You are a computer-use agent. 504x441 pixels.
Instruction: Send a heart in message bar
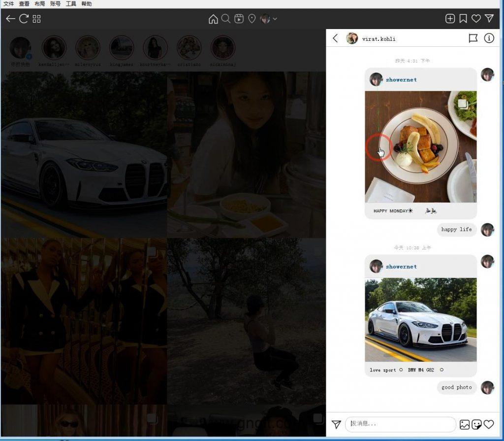pos(489,424)
